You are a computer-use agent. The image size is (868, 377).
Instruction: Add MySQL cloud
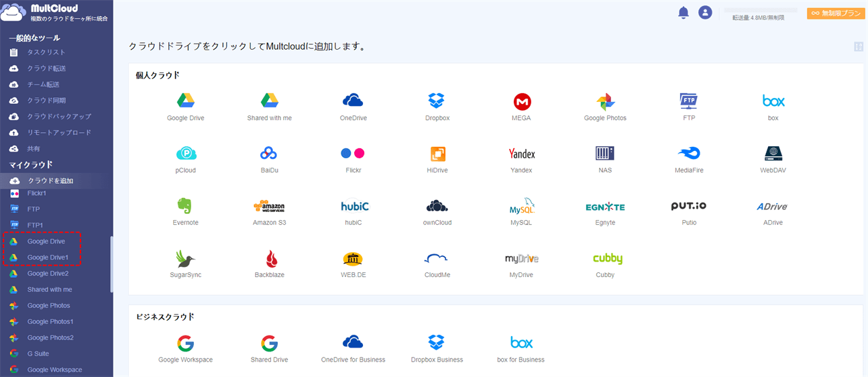pos(521,212)
